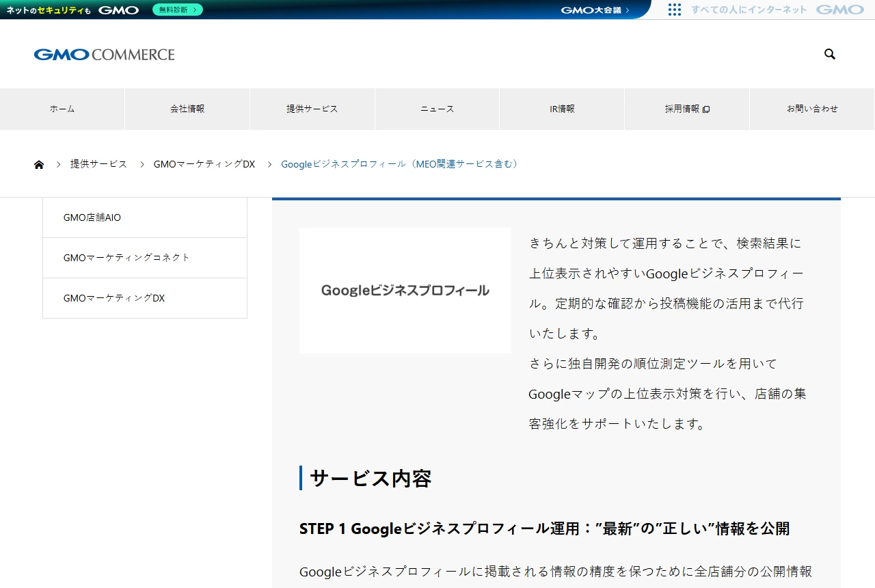Click the breadcrumb home icon
Image resolution: width=875 pixels, height=588 pixels.
pos(39,165)
